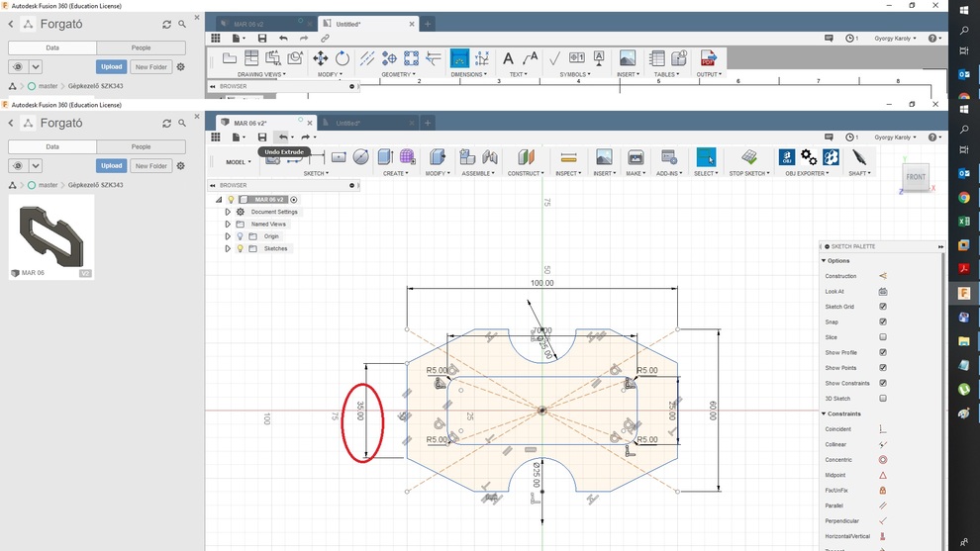Click the gears icon beside OBJ exporter

pyautogui.click(x=809, y=157)
